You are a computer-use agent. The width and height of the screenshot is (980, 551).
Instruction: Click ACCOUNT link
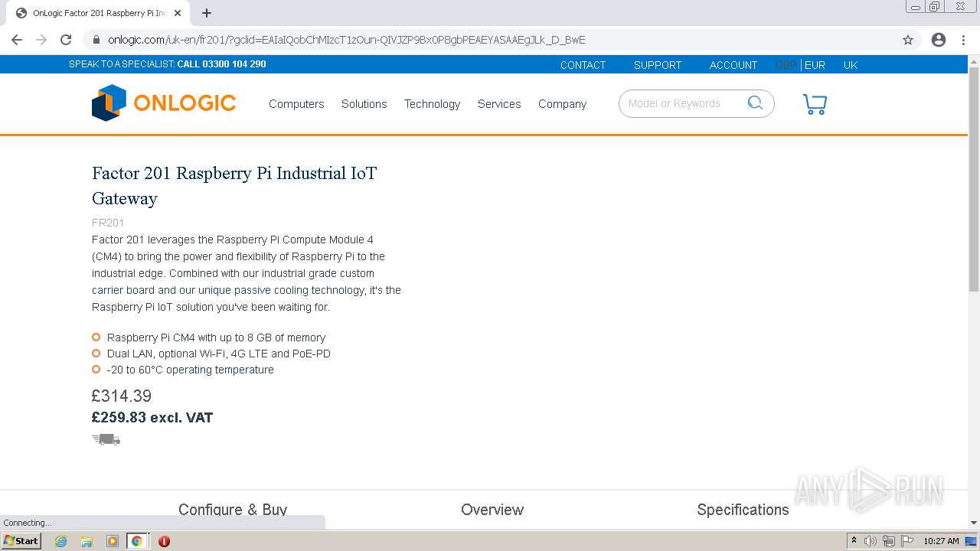733,65
